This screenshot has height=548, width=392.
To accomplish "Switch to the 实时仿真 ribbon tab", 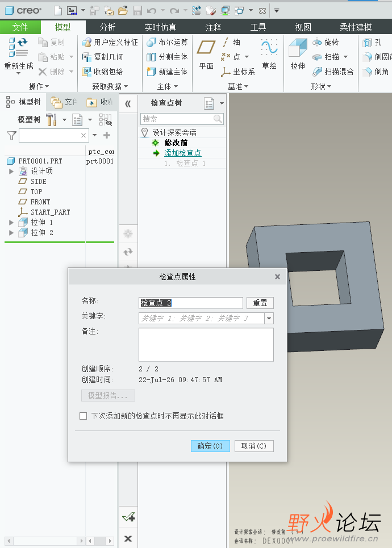I will point(160,27).
